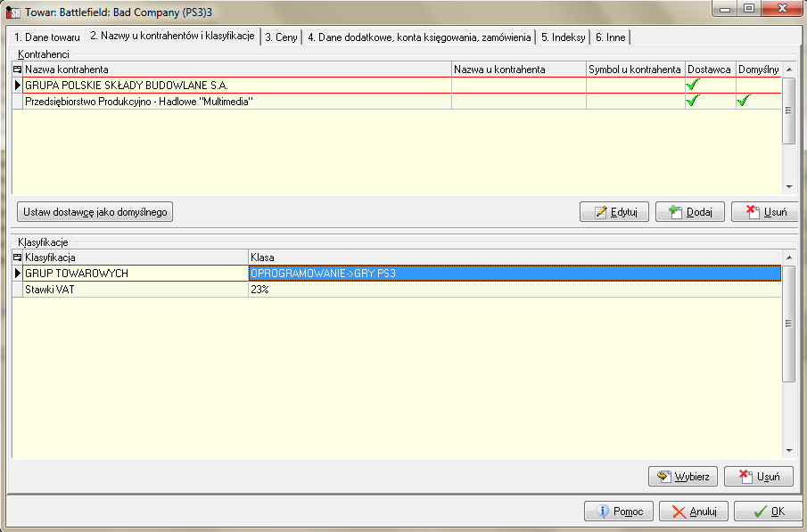The width and height of the screenshot is (807, 532).
Task: Switch to the '3. Ceny' tab
Action: [x=281, y=37]
